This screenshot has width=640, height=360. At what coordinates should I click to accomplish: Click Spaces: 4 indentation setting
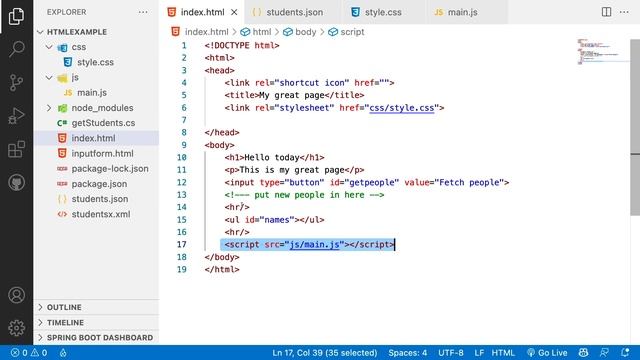pos(408,353)
